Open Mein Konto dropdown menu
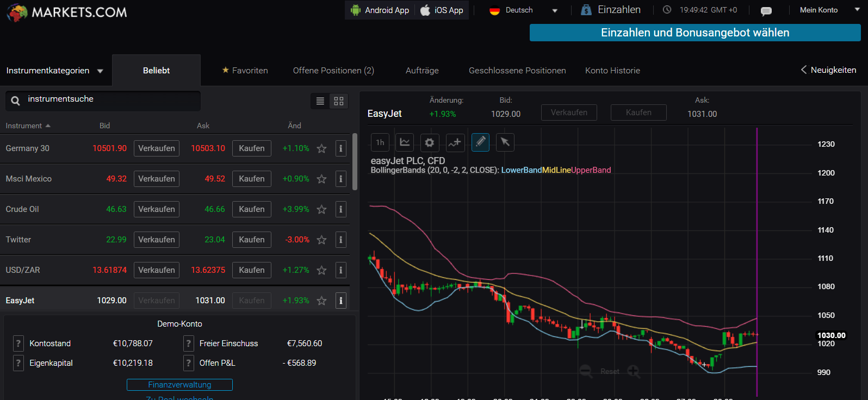 [829, 10]
